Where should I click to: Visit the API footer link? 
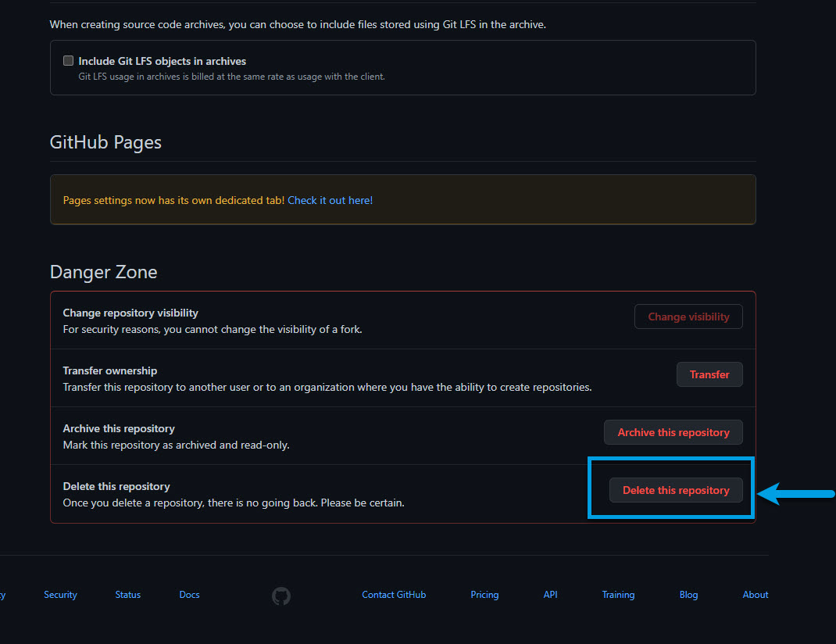(550, 595)
